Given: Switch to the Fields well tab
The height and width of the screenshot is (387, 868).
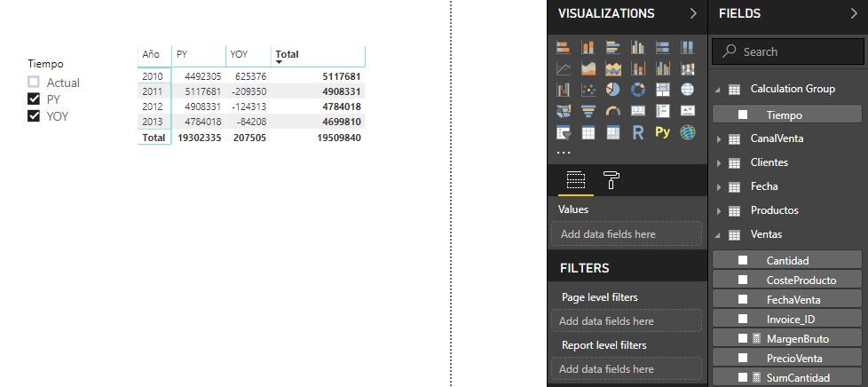Looking at the screenshot, I should pyautogui.click(x=576, y=180).
